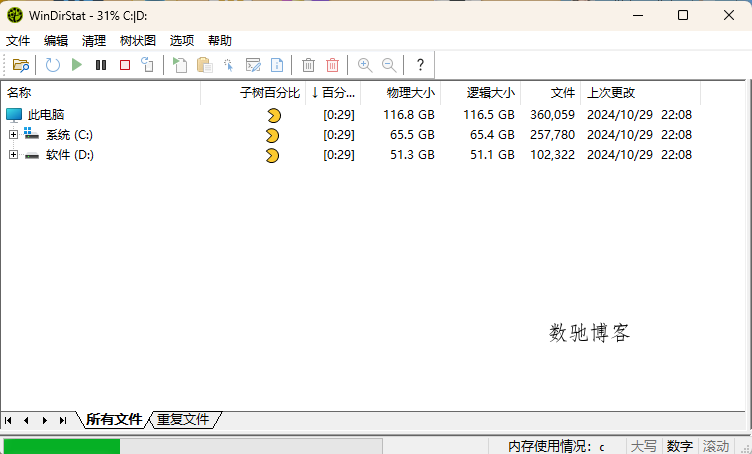Image resolution: width=752 pixels, height=454 pixels.
Task: Sort by the 名称 column header
Action: pos(101,93)
